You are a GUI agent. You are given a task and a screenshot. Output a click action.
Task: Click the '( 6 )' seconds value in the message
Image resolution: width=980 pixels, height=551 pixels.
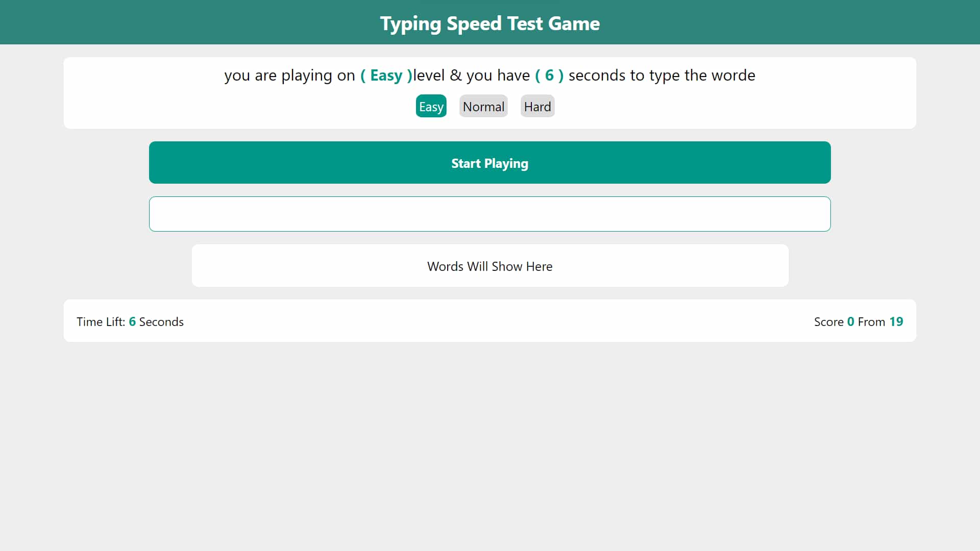coord(549,76)
